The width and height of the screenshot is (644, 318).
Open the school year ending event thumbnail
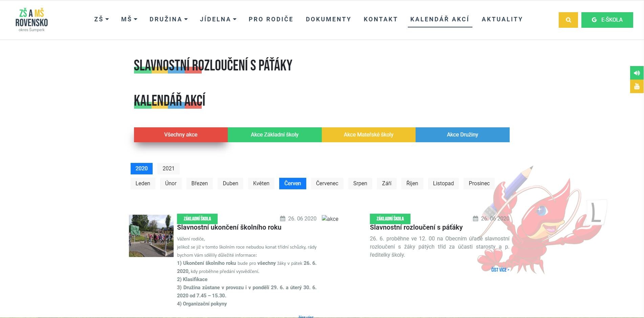[x=151, y=236]
